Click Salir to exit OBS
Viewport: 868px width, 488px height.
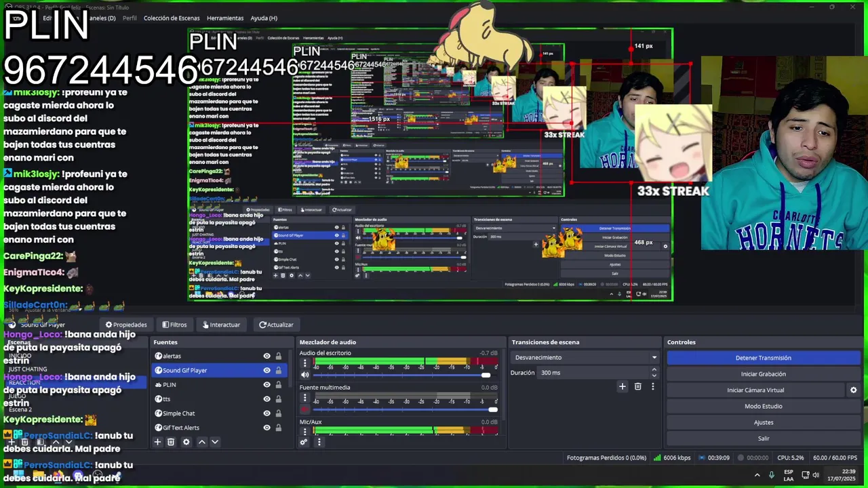point(764,439)
